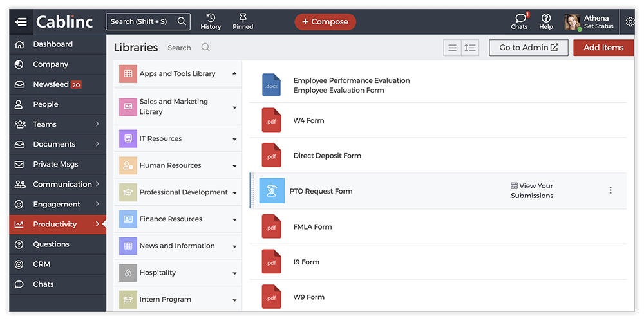This screenshot has height=321, width=644.
Task: Click the PTO Request Form palm tree icon
Action: pyautogui.click(x=272, y=191)
